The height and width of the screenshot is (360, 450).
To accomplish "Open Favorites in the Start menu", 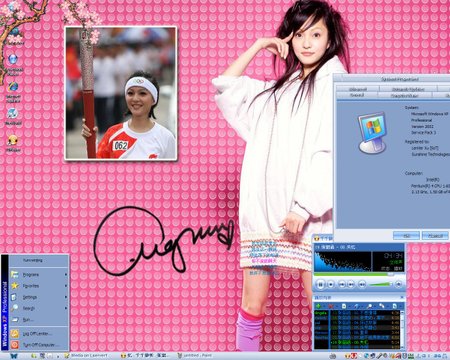I will coord(39,286).
